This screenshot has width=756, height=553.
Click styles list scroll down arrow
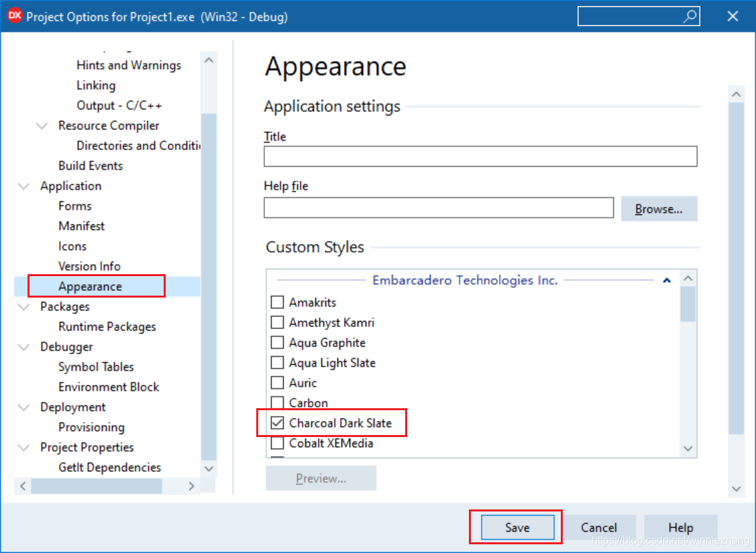(688, 448)
